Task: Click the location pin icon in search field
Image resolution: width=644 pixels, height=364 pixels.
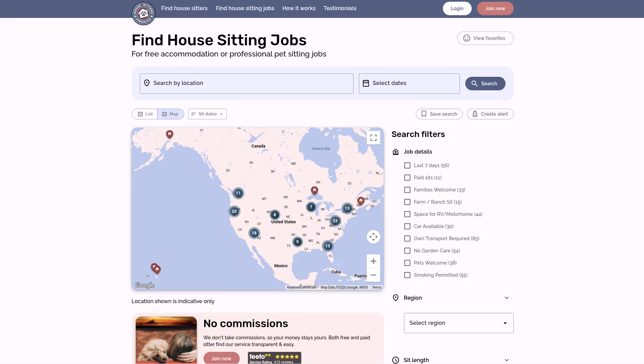Action: [x=147, y=83]
